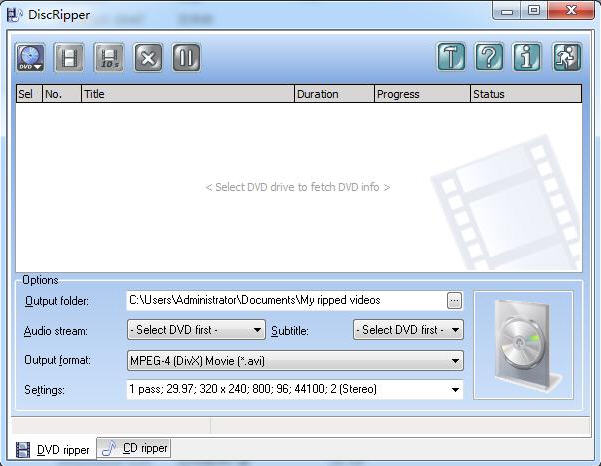The width and height of the screenshot is (601, 466).
Task: Click the Status column header
Action: 526,94
